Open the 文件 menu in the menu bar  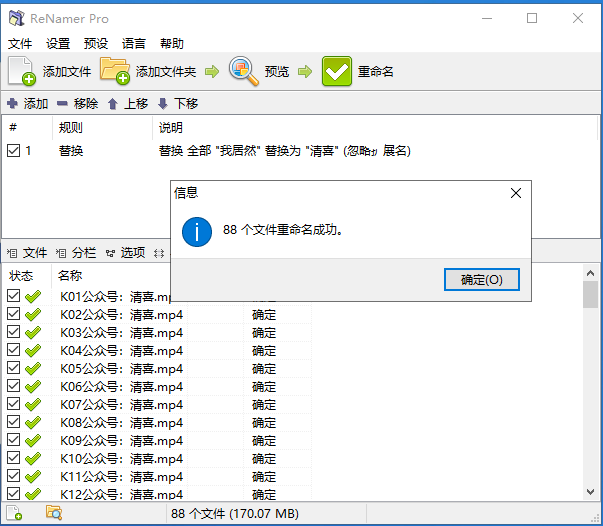[x=20, y=43]
